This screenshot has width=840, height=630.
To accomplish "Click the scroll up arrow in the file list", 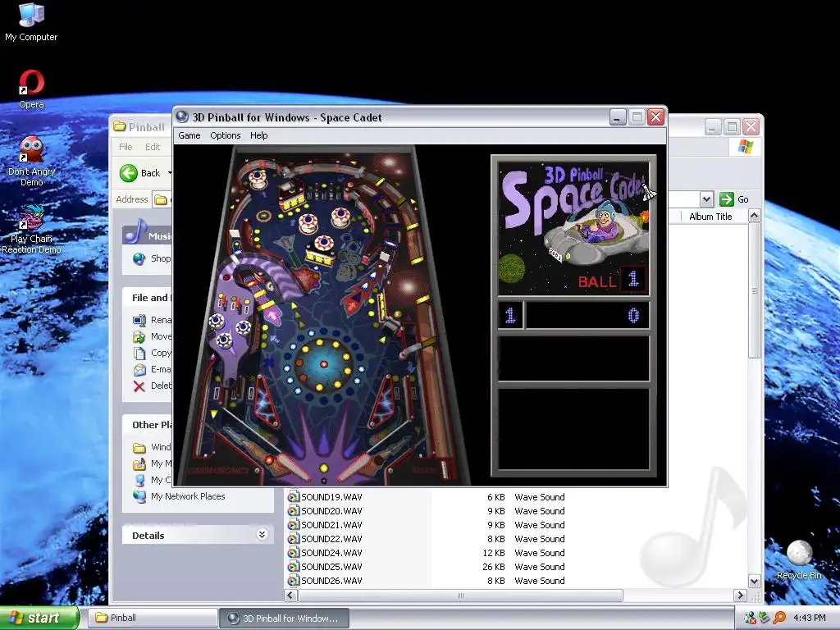I will coord(755,217).
